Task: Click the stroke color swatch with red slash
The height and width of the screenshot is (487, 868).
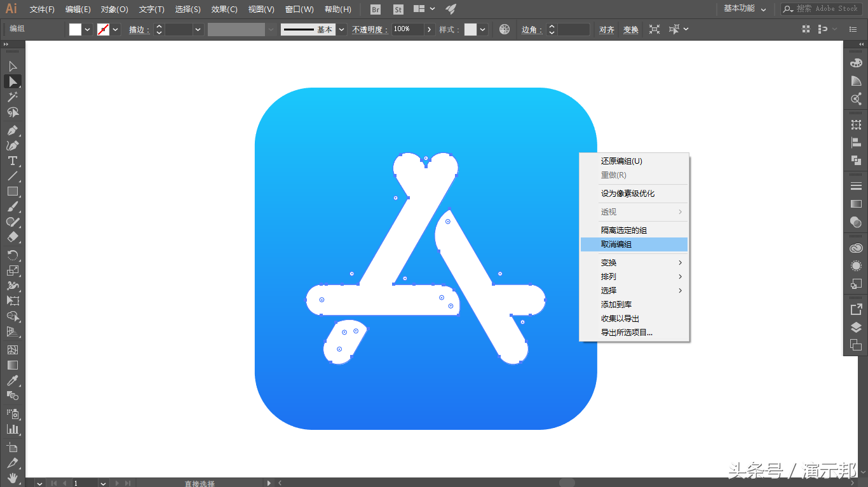Action: point(104,29)
